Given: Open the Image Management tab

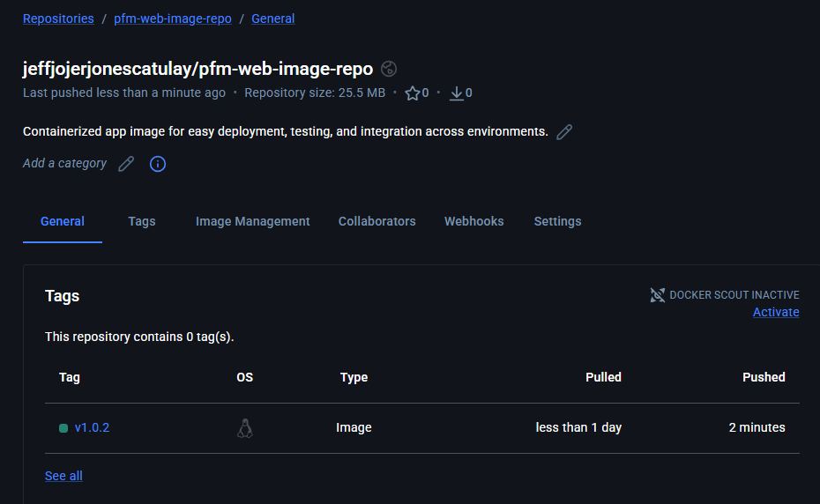Looking at the screenshot, I should [252, 222].
